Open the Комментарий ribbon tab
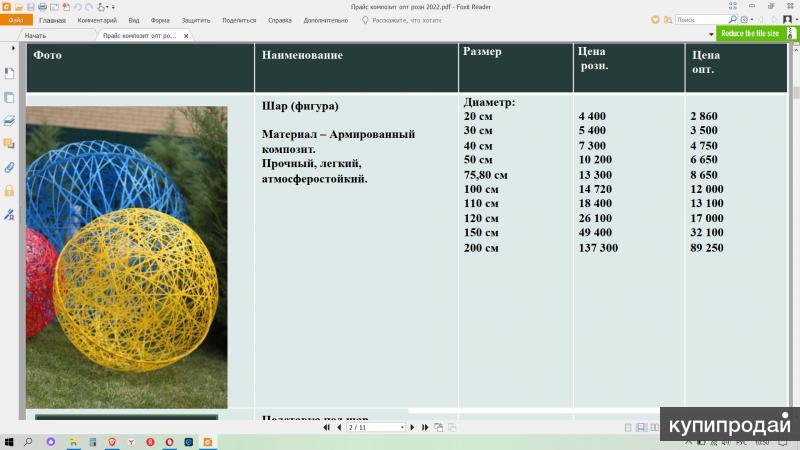800x450 pixels. click(97, 20)
